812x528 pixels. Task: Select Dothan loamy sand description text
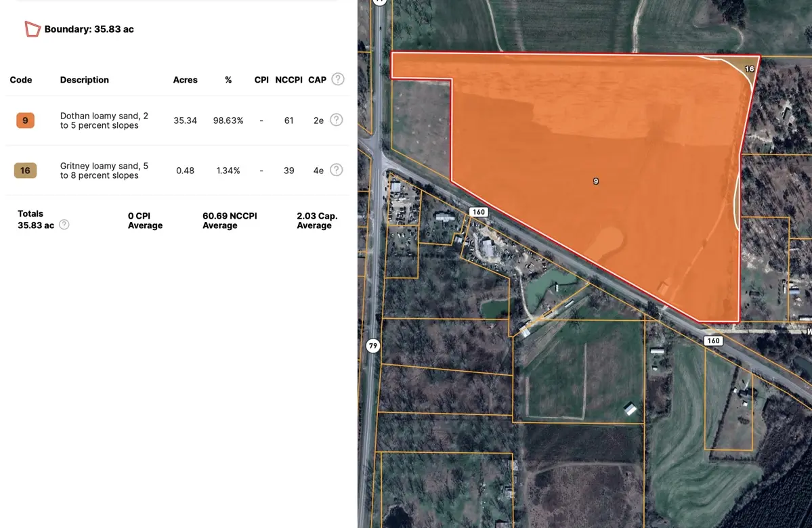104,120
